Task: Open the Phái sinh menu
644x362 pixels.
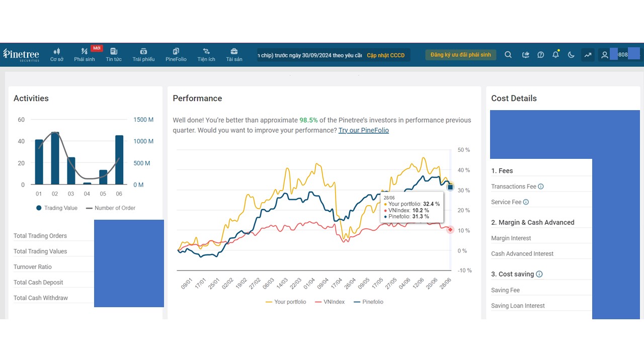Action: (x=84, y=55)
